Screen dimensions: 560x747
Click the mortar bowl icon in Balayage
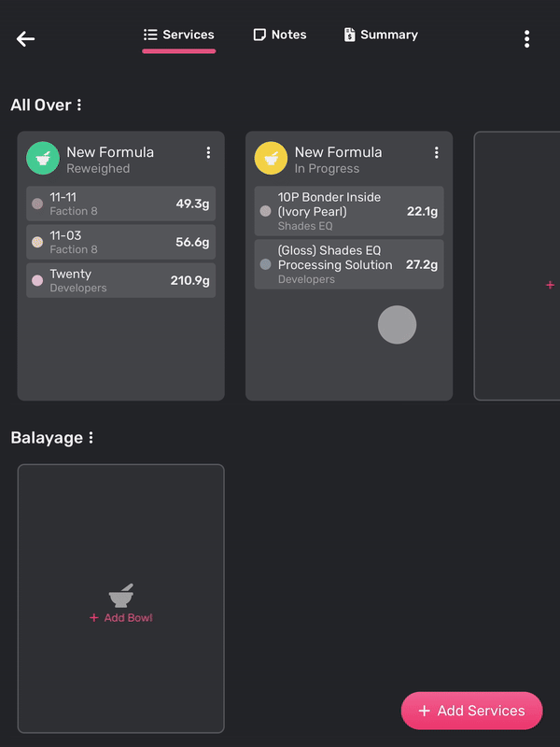tap(120, 596)
